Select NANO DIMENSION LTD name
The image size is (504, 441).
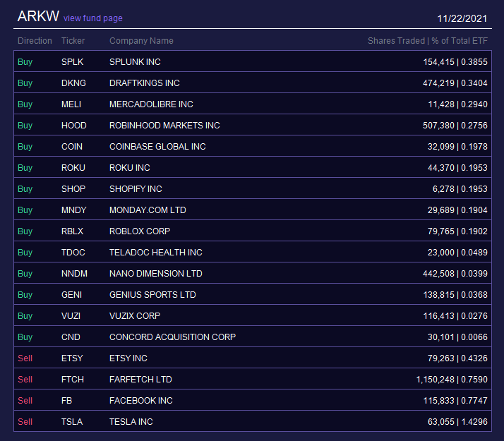[x=156, y=274]
